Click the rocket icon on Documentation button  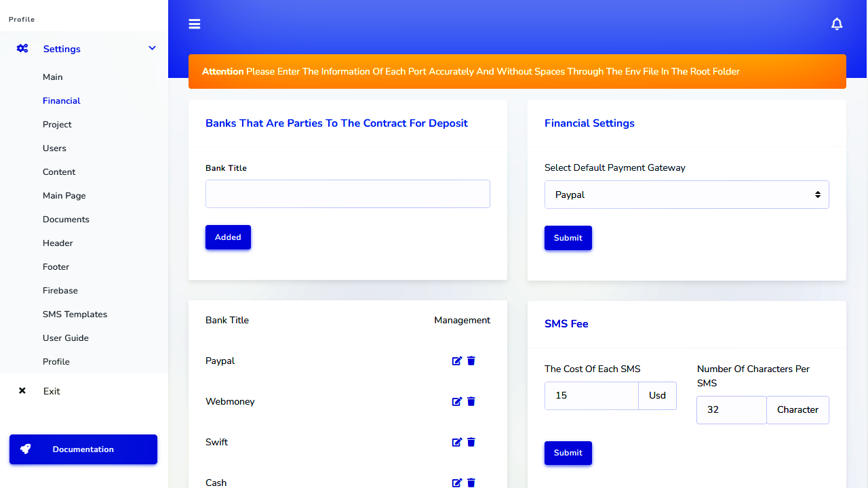point(25,449)
